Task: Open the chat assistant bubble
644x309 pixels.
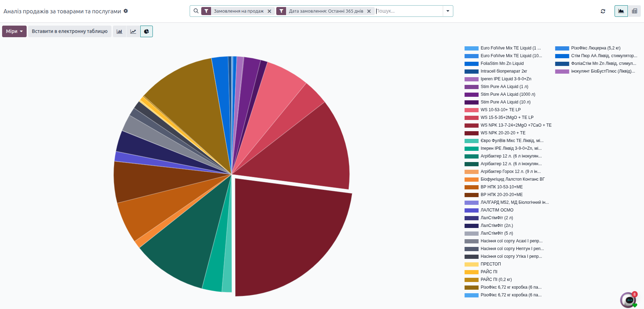Action: click(x=628, y=300)
